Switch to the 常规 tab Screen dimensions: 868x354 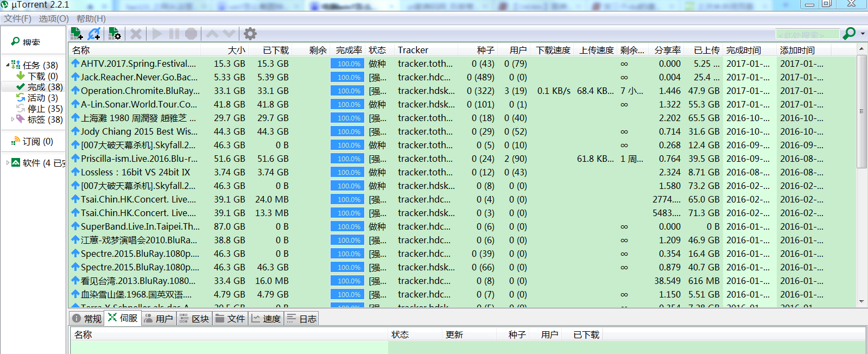point(87,319)
